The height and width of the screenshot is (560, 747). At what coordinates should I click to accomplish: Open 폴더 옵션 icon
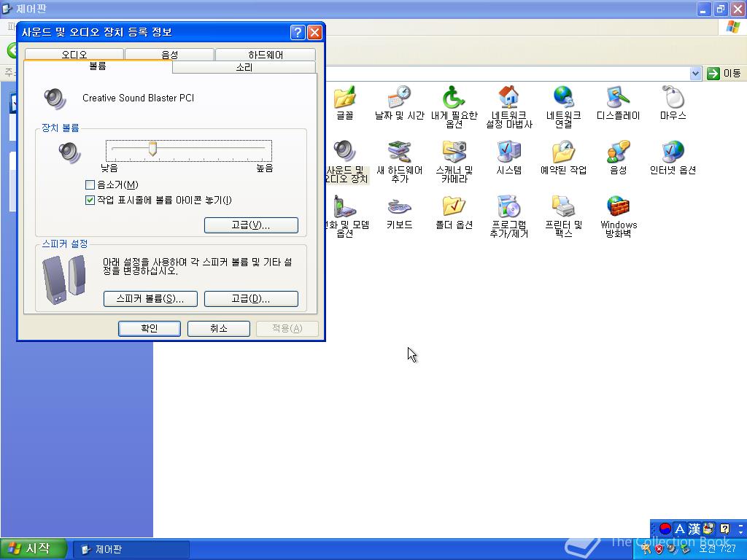[x=454, y=212]
